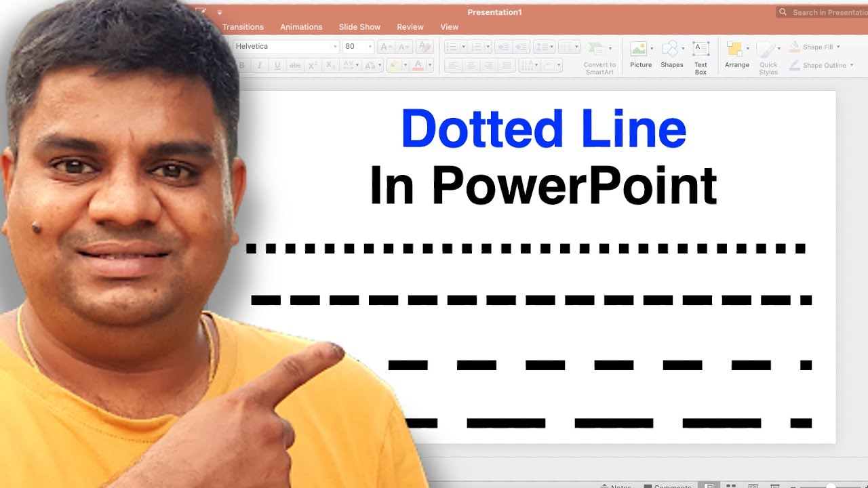
Task: Apply red font color
Action: pos(418,66)
